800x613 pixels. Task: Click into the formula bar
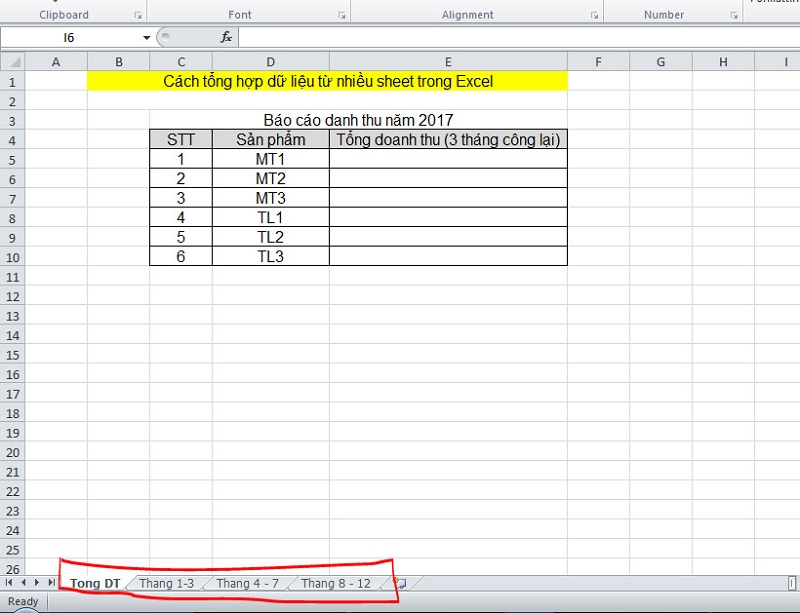[519, 37]
